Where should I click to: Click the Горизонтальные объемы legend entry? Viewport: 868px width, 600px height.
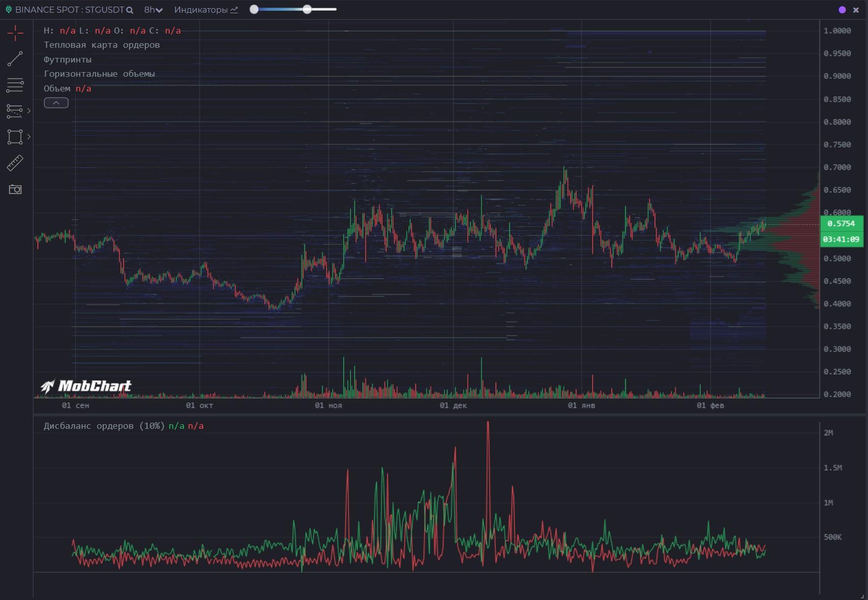(x=99, y=74)
